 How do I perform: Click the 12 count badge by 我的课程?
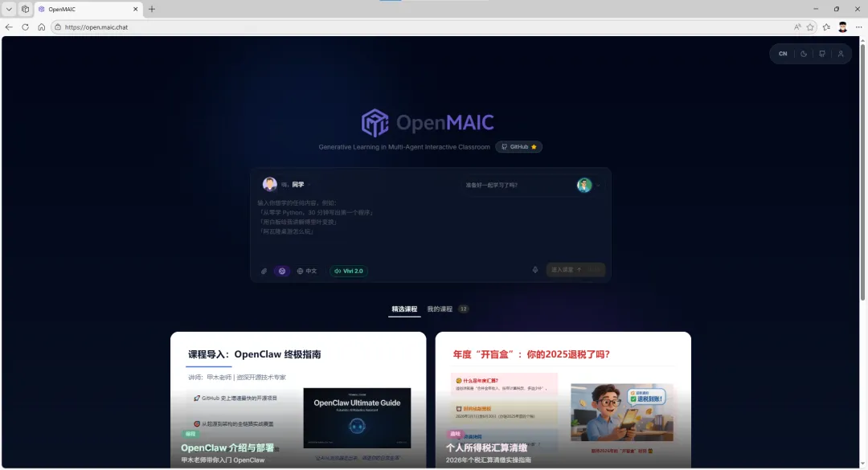click(x=464, y=309)
